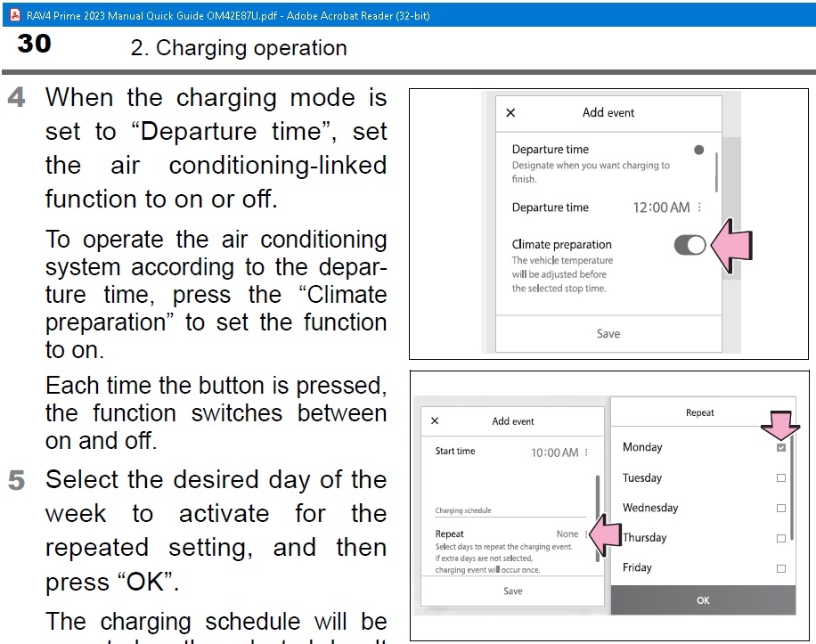Viewport: 816px width, 644px height.
Task: Click the 'Monday' row label
Action: [x=642, y=447]
